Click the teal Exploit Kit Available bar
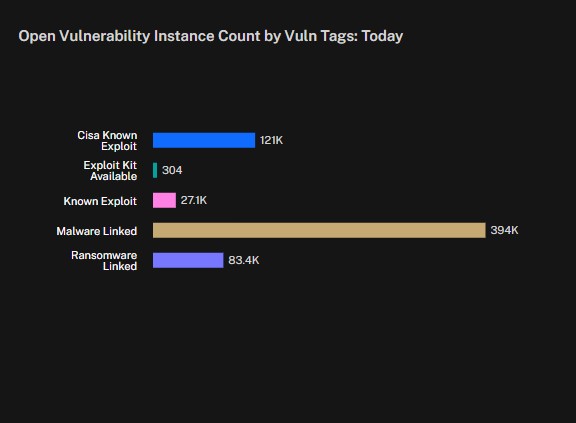 tap(155, 170)
